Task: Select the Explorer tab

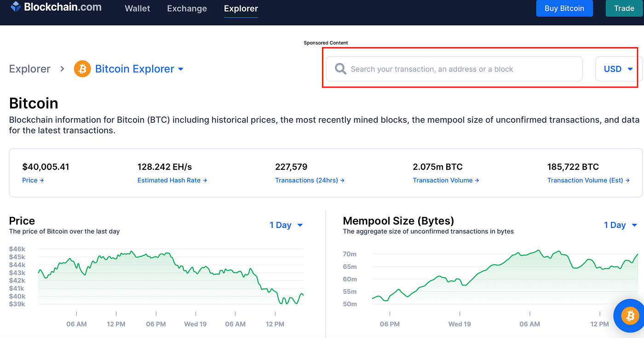Action: (x=241, y=8)
